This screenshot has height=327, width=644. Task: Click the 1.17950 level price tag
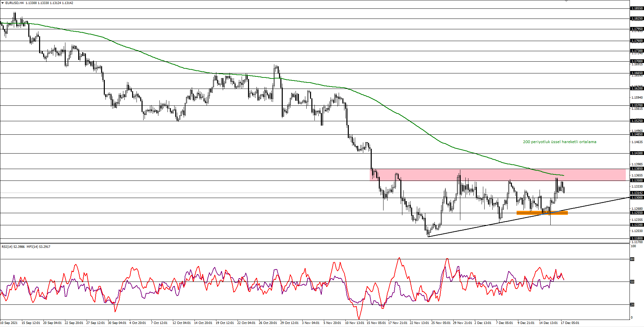[637, 29]
